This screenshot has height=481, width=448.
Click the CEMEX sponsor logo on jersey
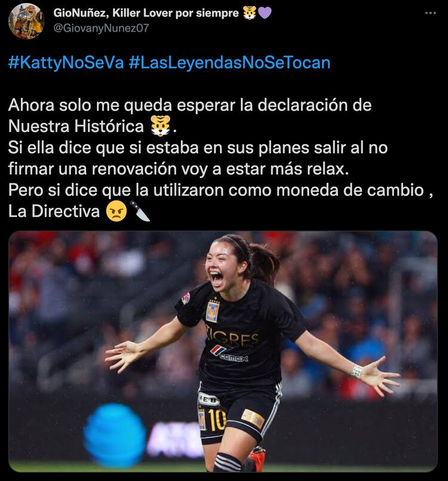coord(229,354)
